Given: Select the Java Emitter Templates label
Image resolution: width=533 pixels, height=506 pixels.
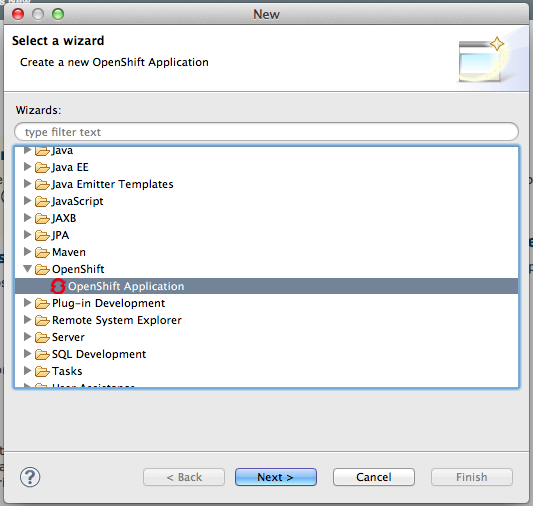Looking at the screenshot, I should pos(113,184).
